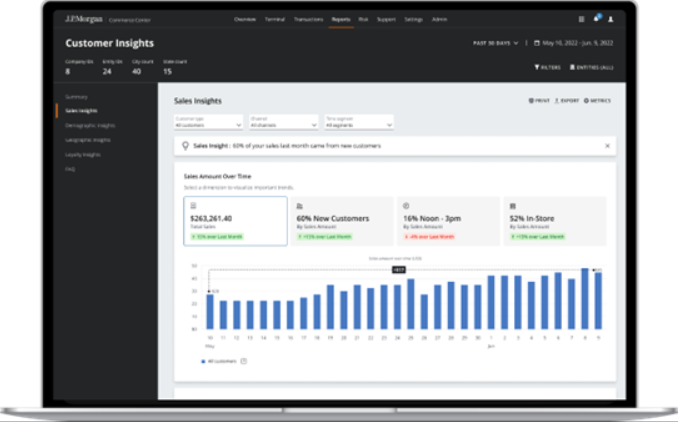Select the Reports tab
Screen dimensions: 678x422
click(341, 19)
